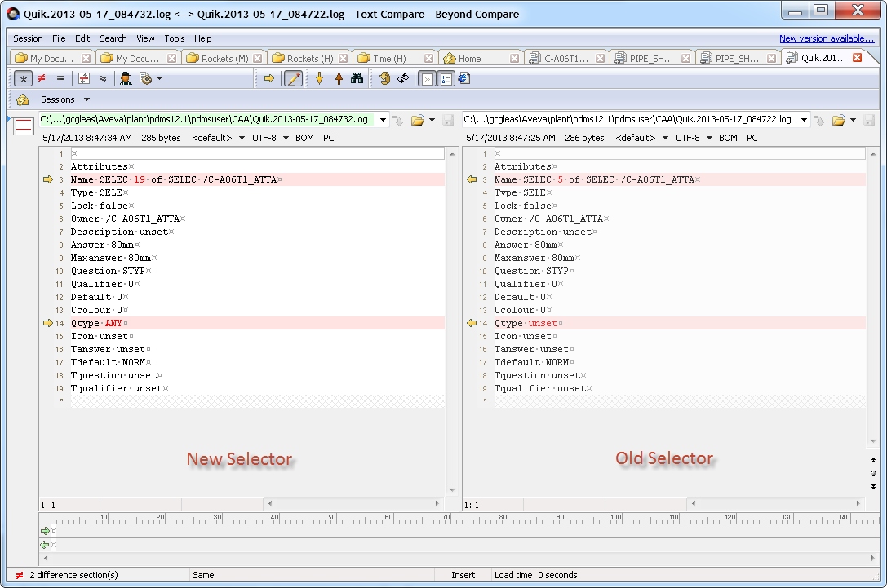The image size is (887, 588).
Task: Open the left pane UTF-8 encoding dropdown
Action: coord(270,138)
